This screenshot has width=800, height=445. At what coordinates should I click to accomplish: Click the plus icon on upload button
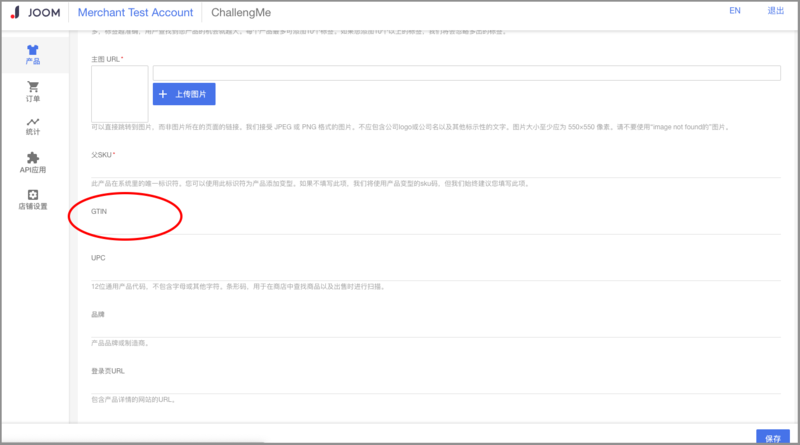[163, 94]
